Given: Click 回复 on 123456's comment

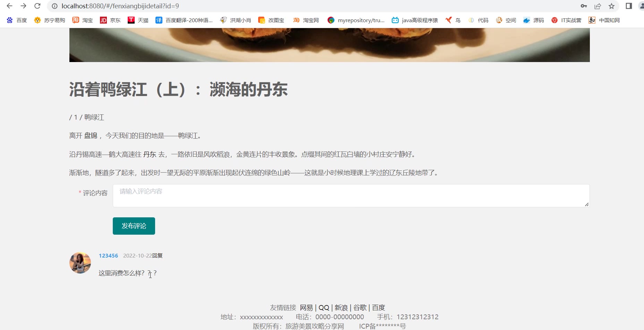Looking at the screenshot, I should 158,255.
